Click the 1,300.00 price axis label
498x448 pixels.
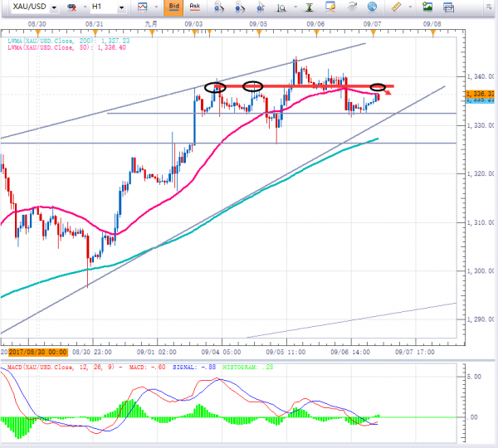click(x=481, y=271)
